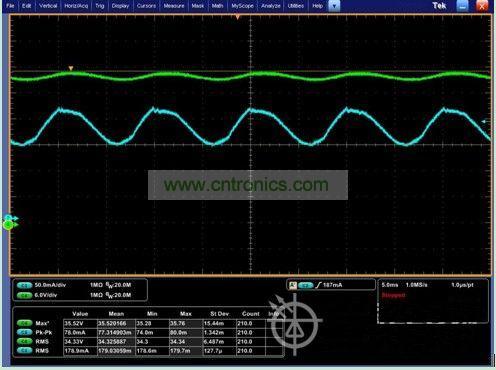Open the Horiz/Acq menu
The width and height of the screenshot is (496, 370).
(x=76, y=6)
